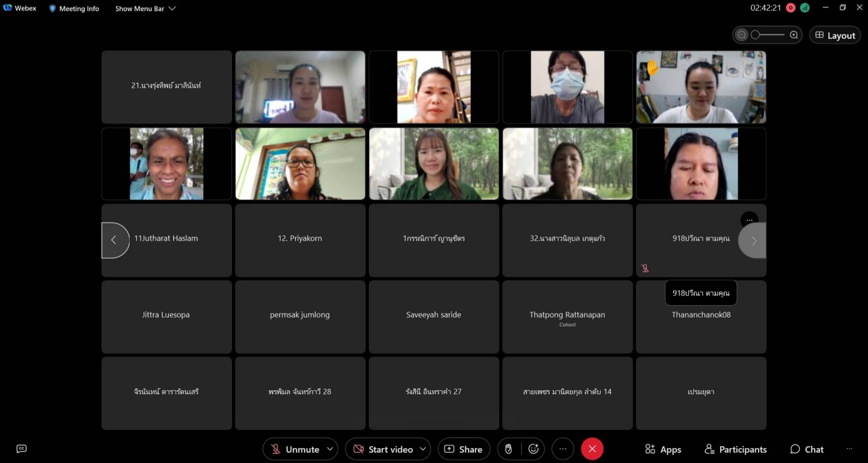Open the Apps panel

pyautogui.click(x=663, y=449)
